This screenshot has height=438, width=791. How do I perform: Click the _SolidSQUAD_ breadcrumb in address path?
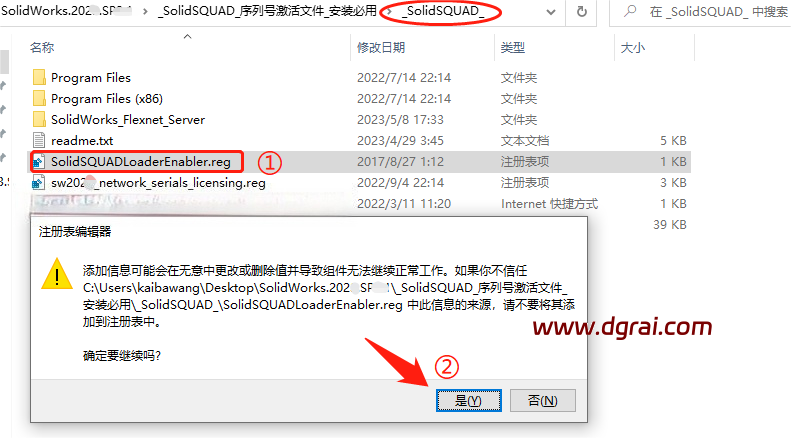[442, 11]
